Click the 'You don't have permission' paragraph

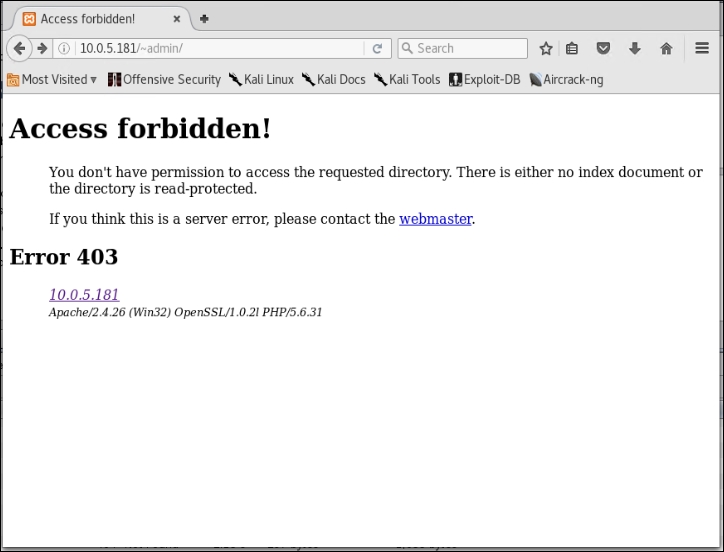tap(376, 180)
